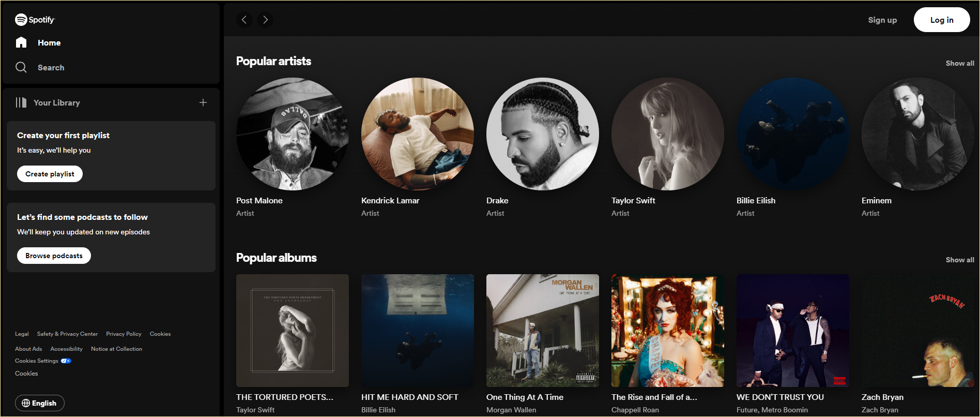Open the Cookies Settings link

point(37,361)
